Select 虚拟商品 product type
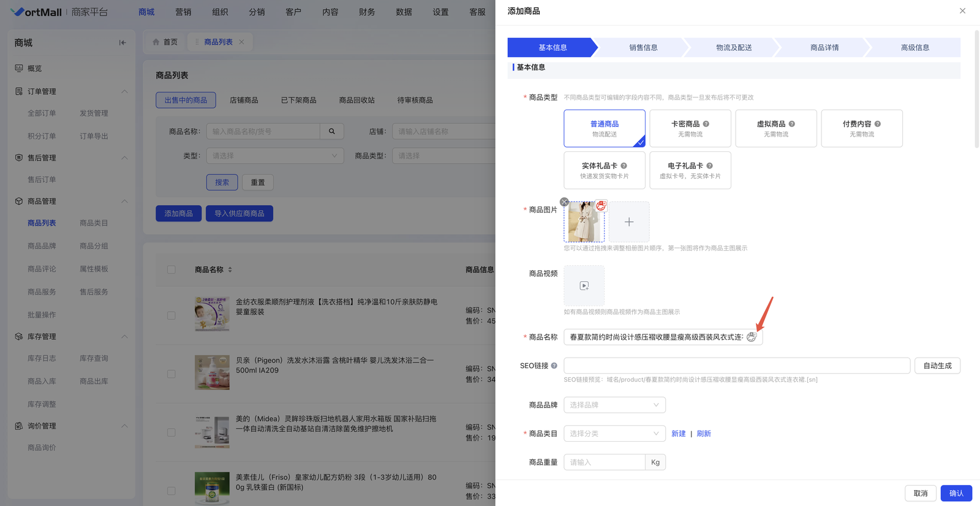Viewport: 980px width, 506px height. pyautogui.click(x=775, y=129)
